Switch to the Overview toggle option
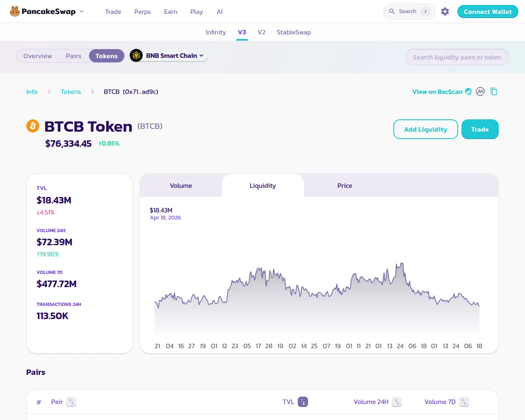This screenshot has height=420, width=525. pyautogui.click(x=38, y=56)
